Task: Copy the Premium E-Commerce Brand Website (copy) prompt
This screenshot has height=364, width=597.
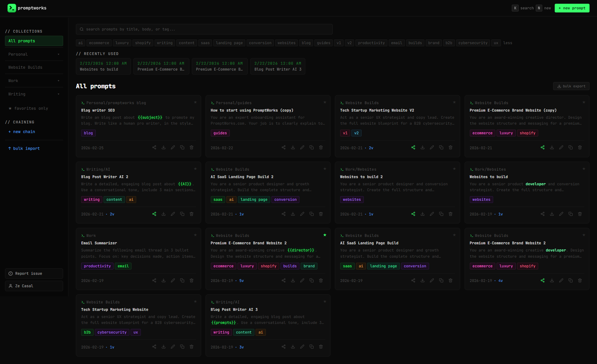Action: (571, 147)
